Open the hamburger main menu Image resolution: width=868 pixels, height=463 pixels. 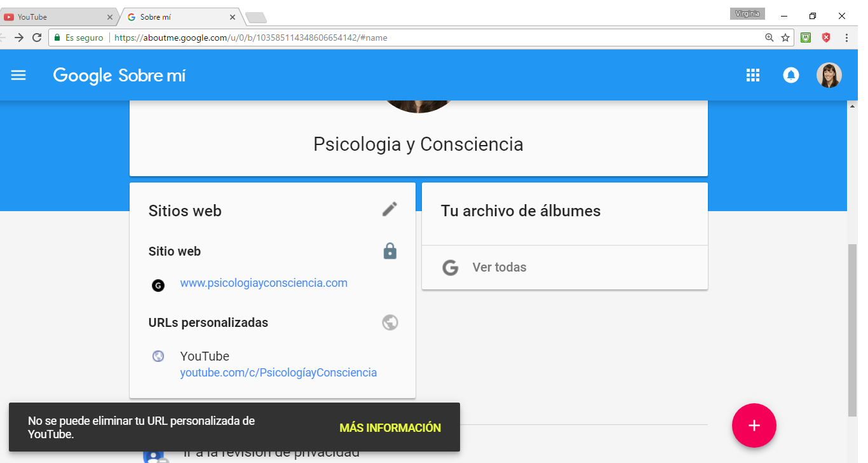pyautogui.click(x=18, y=75)
